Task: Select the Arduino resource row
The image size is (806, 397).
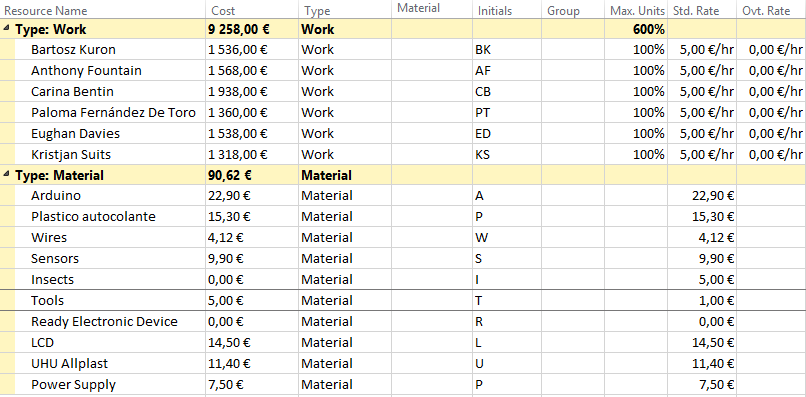Action: point(402,196)
